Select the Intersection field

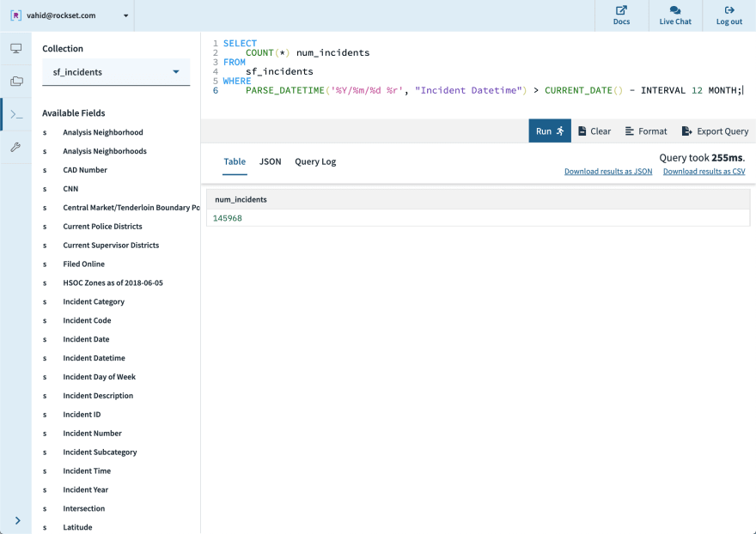83,508
